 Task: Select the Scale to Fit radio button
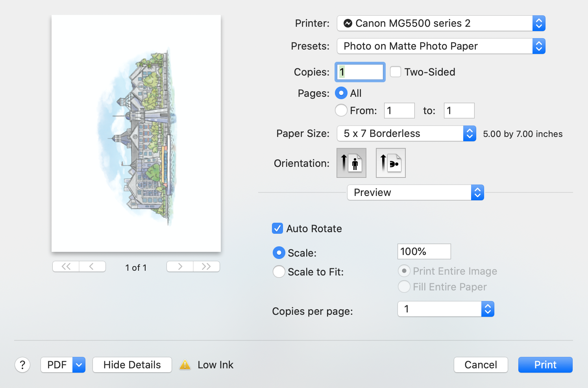279,272
